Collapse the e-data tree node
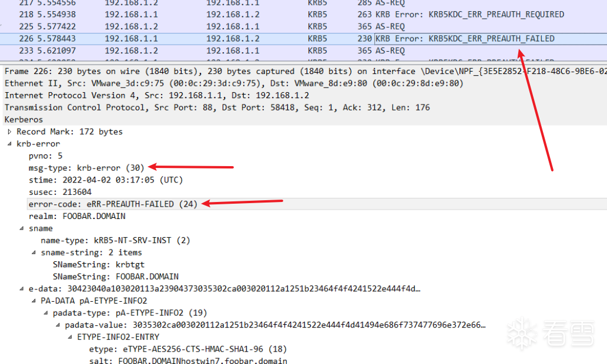The height and width of the screenshot is (364, 607). [22, 289]
